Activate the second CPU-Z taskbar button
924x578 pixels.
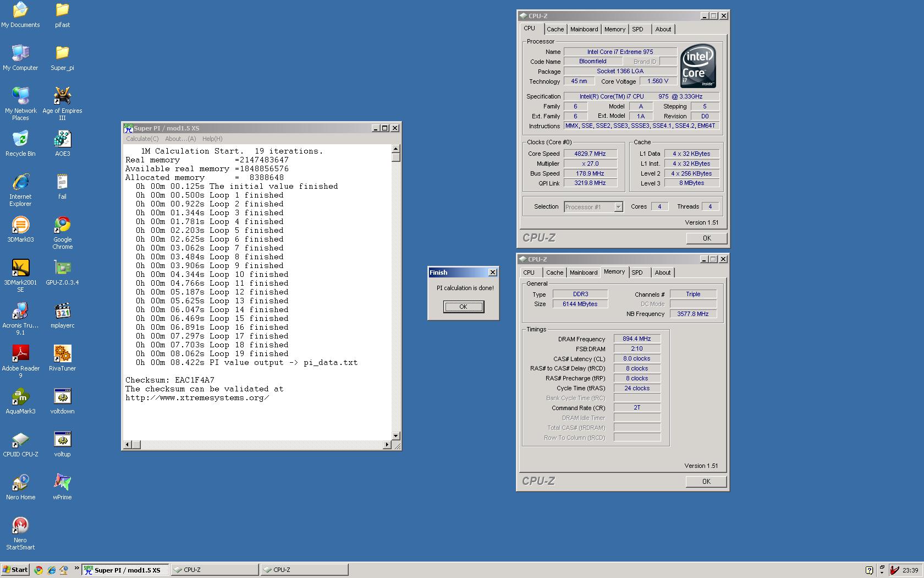pyautogui.click(x=304, y=570)
